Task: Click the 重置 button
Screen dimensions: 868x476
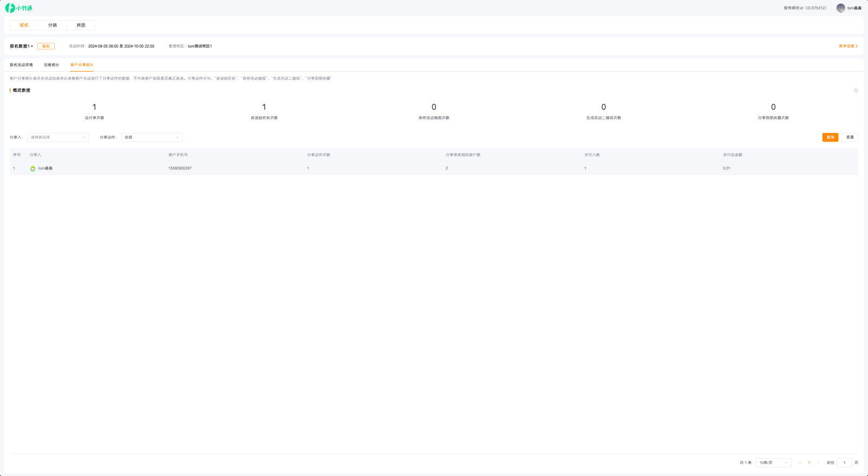Action: pos(850,137)
